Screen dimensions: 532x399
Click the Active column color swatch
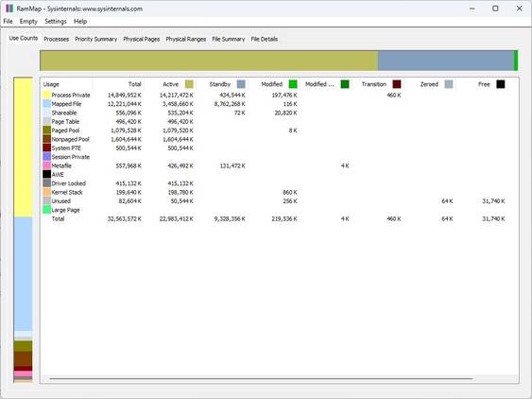[189, 84]
